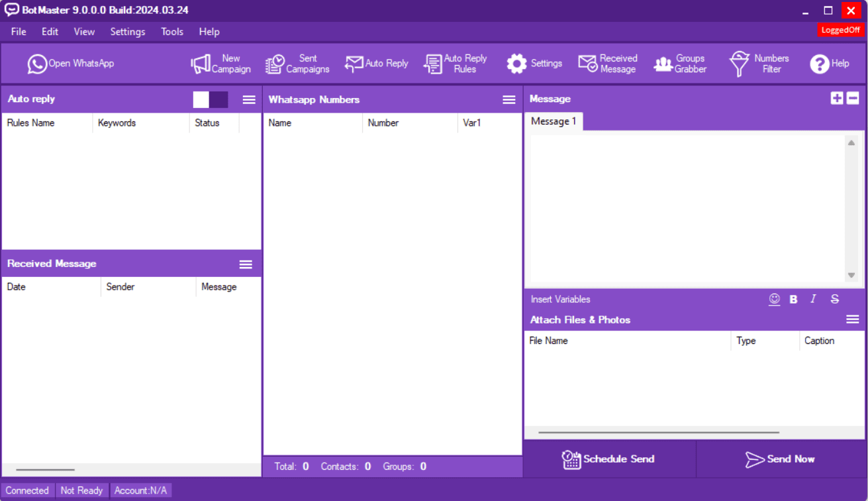Remove a message tab with the minus button
Image resolution: width=868 pixels, height=501 pixels.
coord(852,97)
